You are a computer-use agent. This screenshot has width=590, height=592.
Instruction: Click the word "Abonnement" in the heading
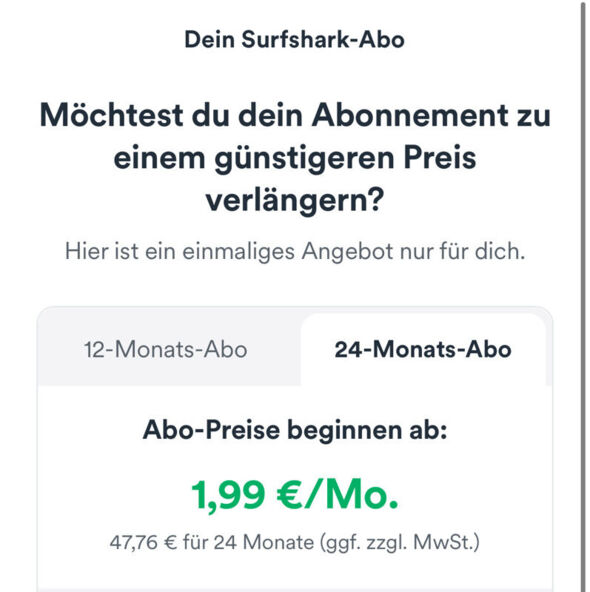pyautogui.click(x=410, y=116)
